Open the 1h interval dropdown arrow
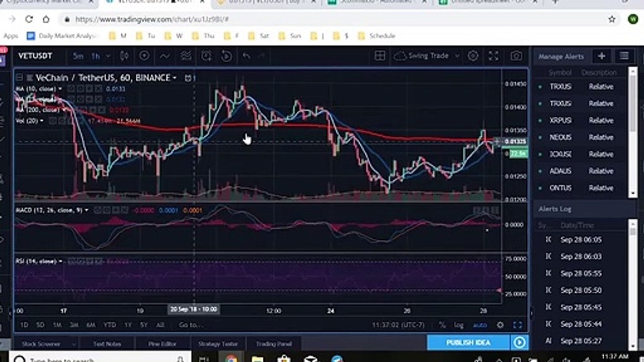Viewport: 644px width, 362px height. coord(109,56)
